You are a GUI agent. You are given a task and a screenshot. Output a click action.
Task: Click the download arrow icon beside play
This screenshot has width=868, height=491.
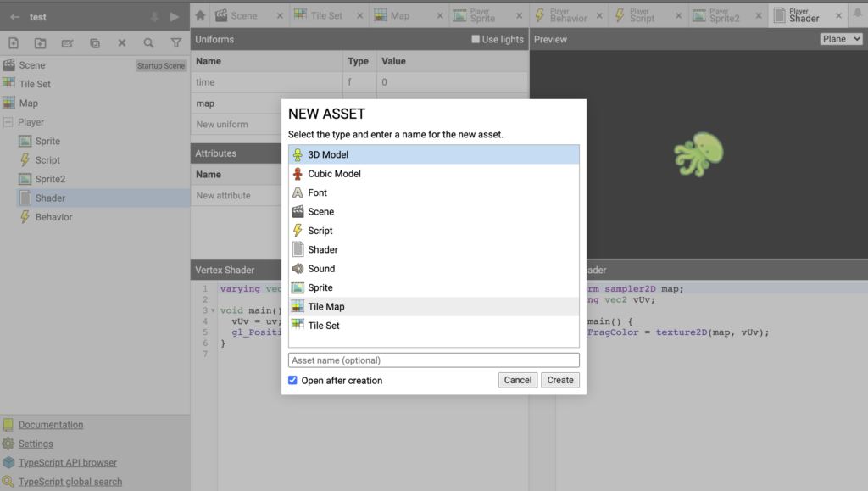(x=154, y=17)
